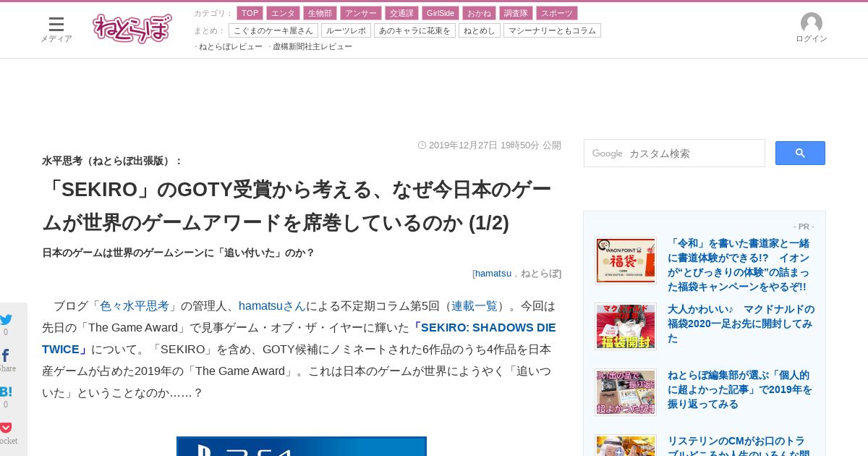Save article with Pocket icon
The height and width of the screenshot is (456, 868).
(x=6, y=428)
